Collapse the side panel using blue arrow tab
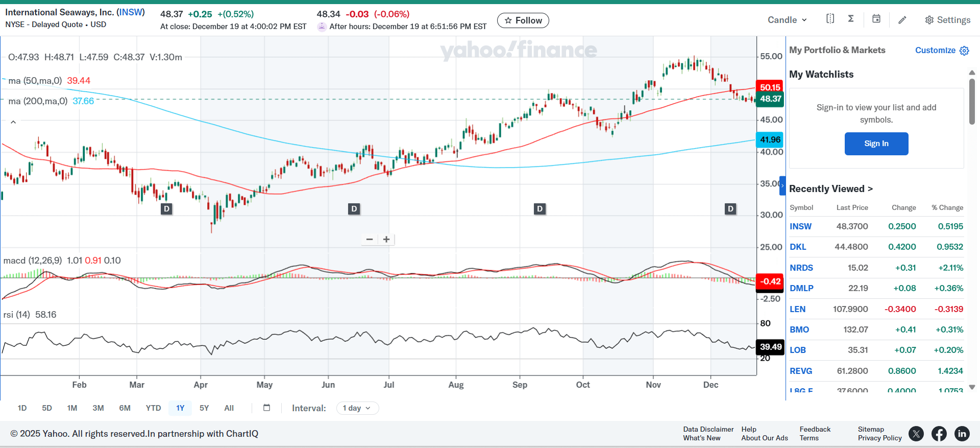 point(782,185)
